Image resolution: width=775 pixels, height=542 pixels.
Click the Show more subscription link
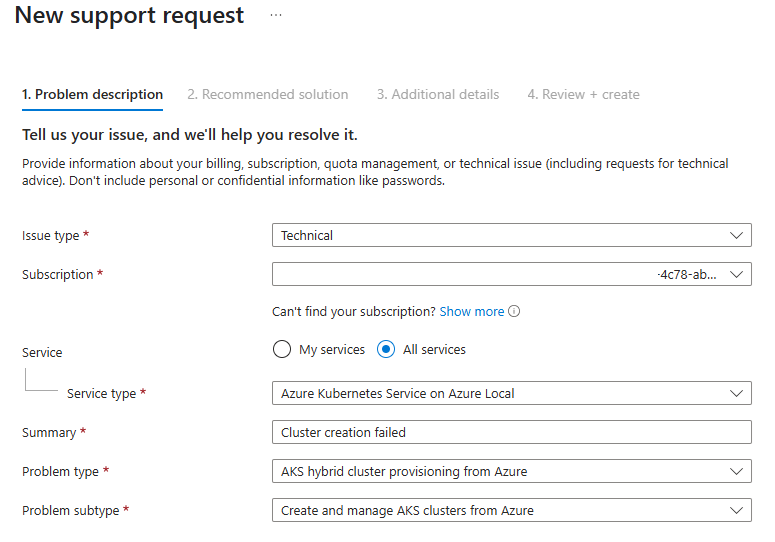[472, 312]
